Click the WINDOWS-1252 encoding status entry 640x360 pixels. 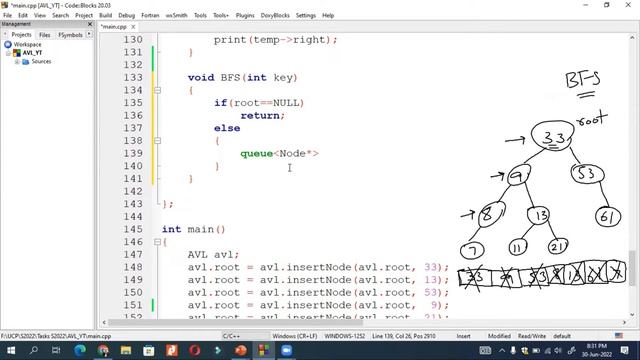click(x=344, y=336)
